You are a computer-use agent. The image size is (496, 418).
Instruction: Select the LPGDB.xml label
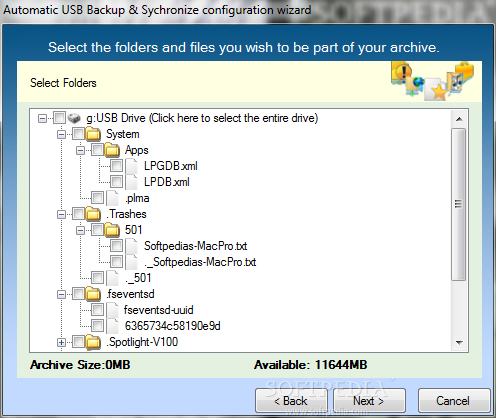171,166
